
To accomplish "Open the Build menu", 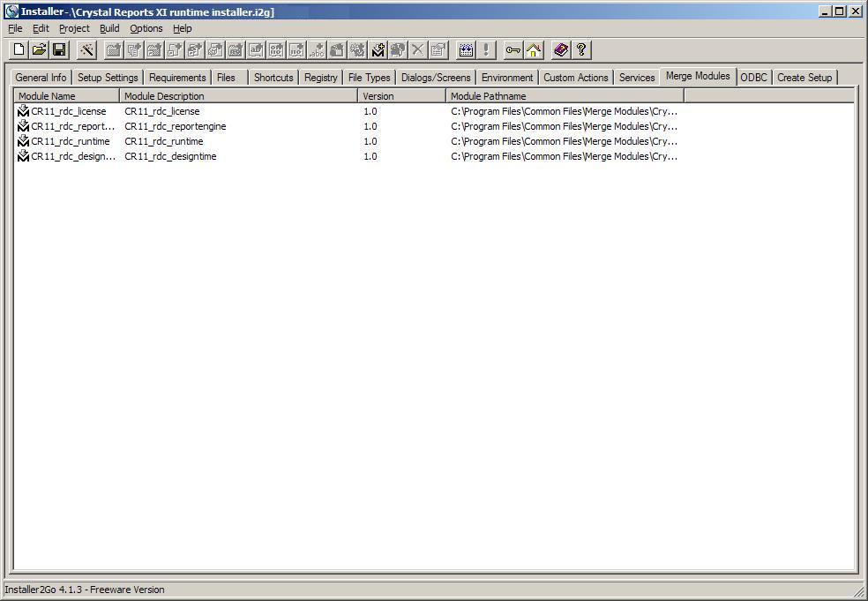I will pos(108,28).
